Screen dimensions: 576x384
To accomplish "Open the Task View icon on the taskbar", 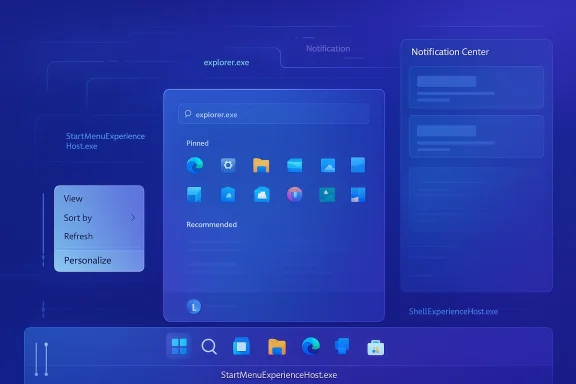I will pos(241,346).
